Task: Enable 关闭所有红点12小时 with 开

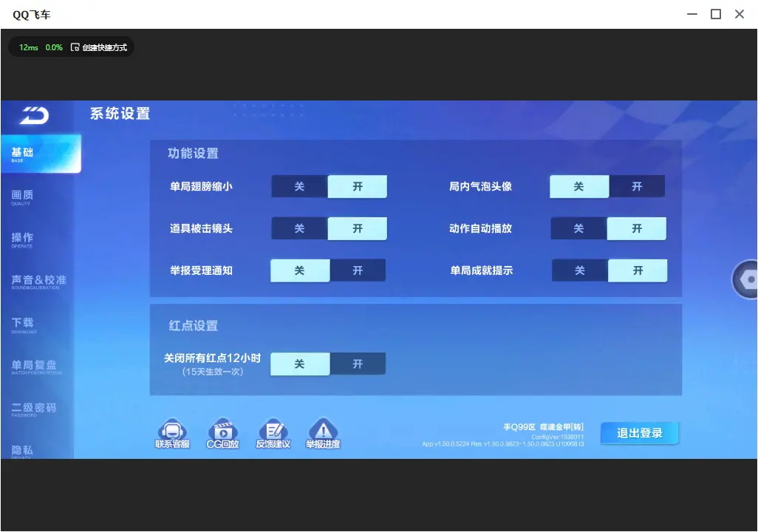Action: point(358,364)
